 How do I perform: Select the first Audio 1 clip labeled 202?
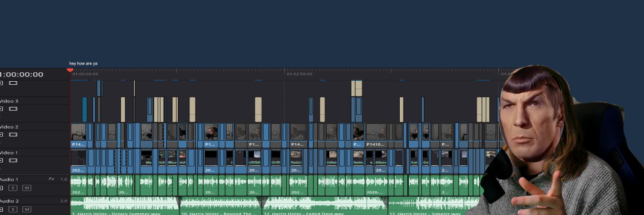pyautogui.click(x=79, y=185)
